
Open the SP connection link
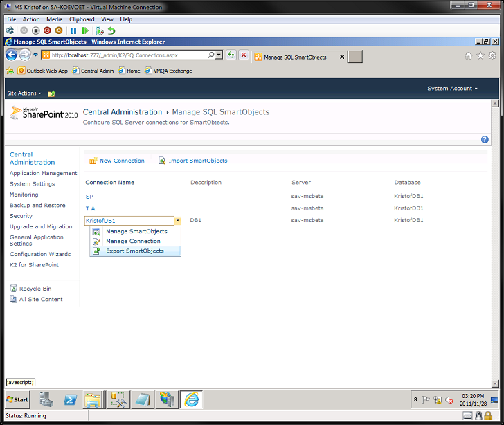click(89, 197)
